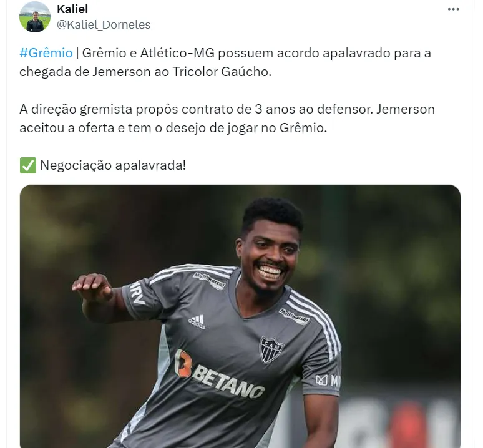Click the MRV sleeve sponsor logo
This screenshot has width=483, height=448.
137,294
